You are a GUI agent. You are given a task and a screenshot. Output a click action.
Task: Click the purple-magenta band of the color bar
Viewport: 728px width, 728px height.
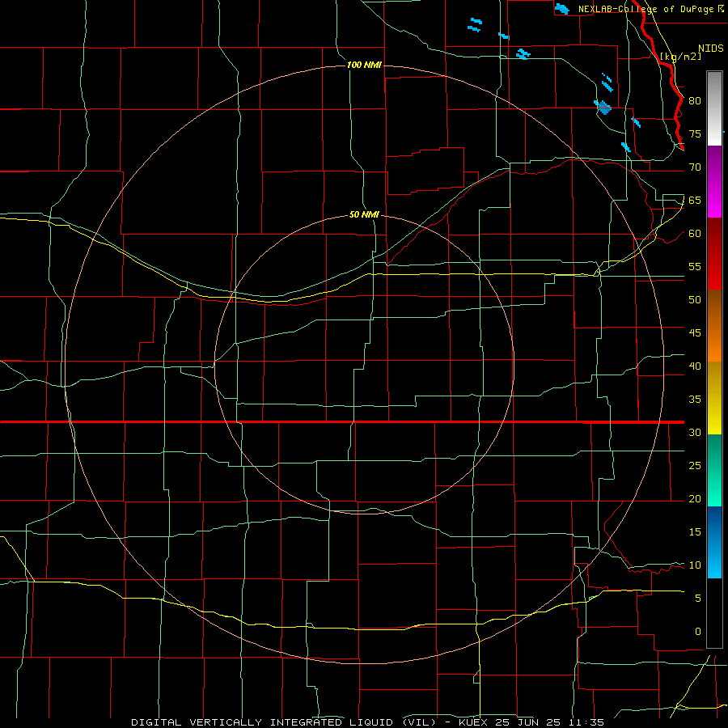click(714, 181)
